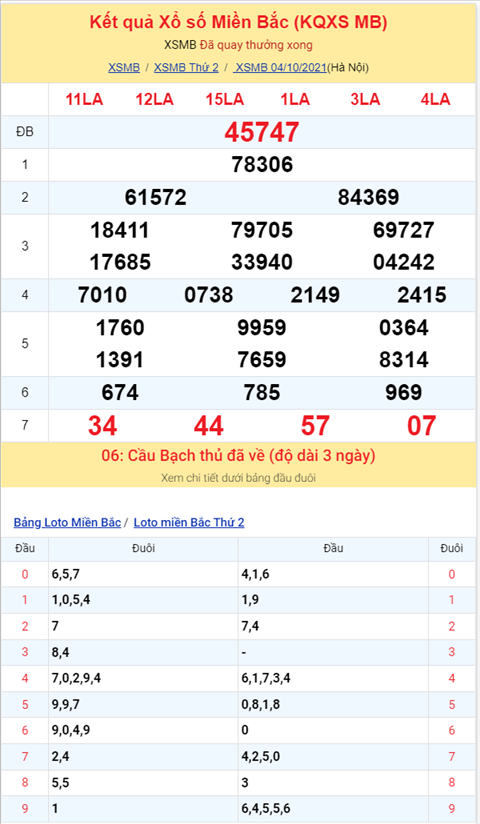Select second prize number 84369
The image size is (480, 824).
pos(369,198)
